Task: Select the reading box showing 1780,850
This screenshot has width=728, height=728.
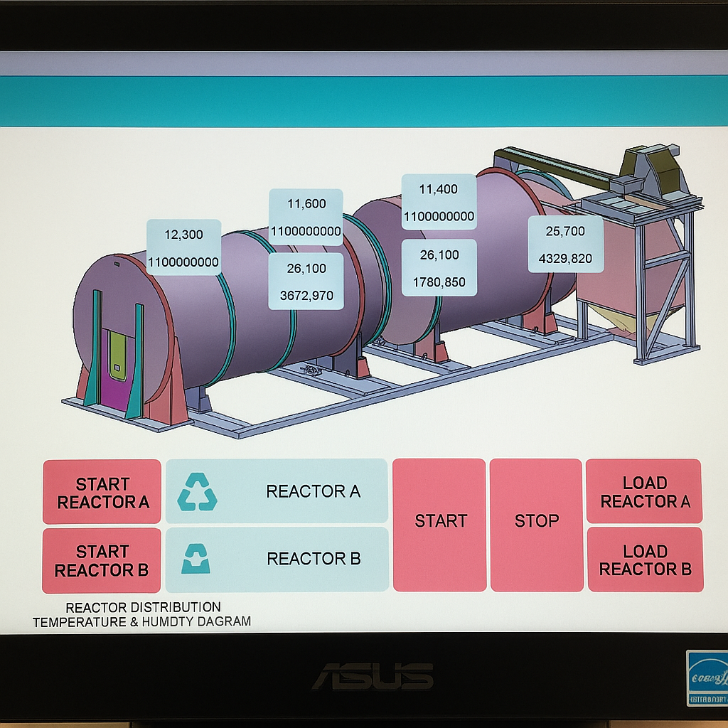Action: click(439, 268)
